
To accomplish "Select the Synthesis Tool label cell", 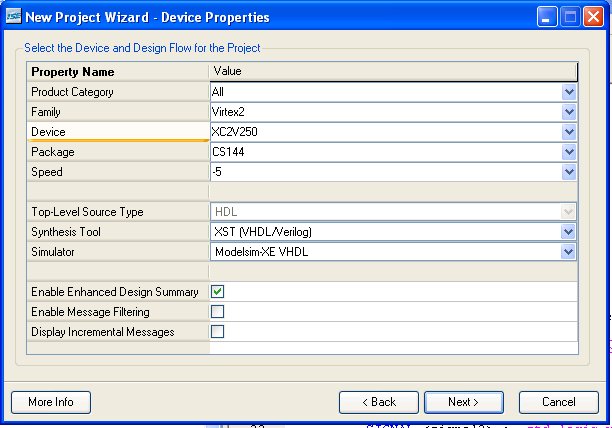I will click(x=118, y=232).
